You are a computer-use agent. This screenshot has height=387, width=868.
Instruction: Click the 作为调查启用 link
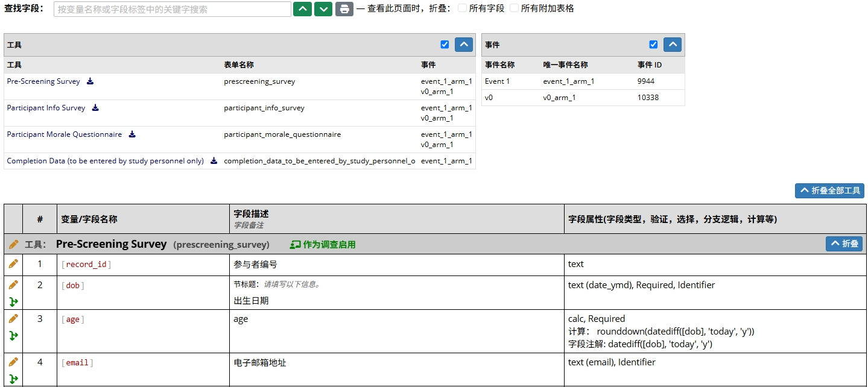[329, 245]
